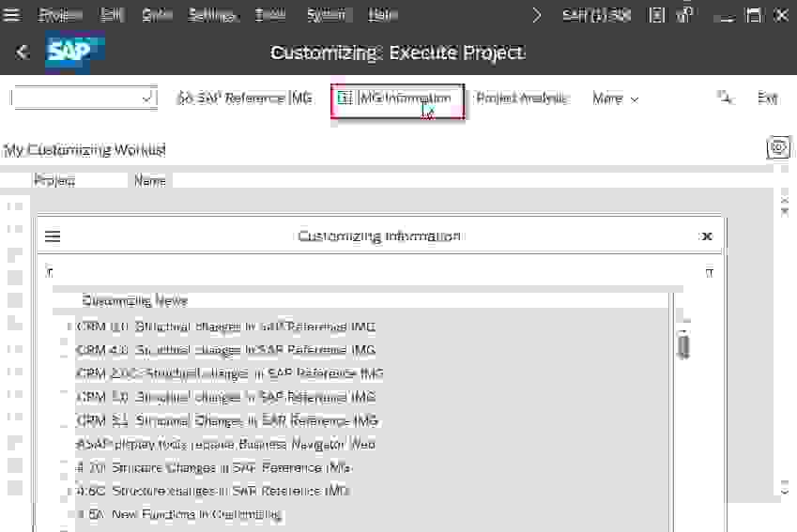Select the CRM 5.1 structural changes row
Viewport: 797px width, 532px height.
(226, 420)
